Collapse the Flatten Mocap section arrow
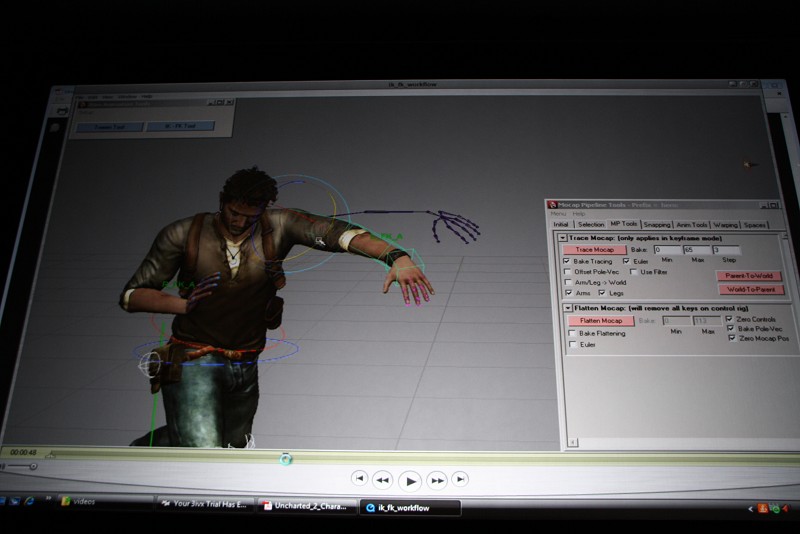Screen dimensions: 800x534 pos(567,308)
